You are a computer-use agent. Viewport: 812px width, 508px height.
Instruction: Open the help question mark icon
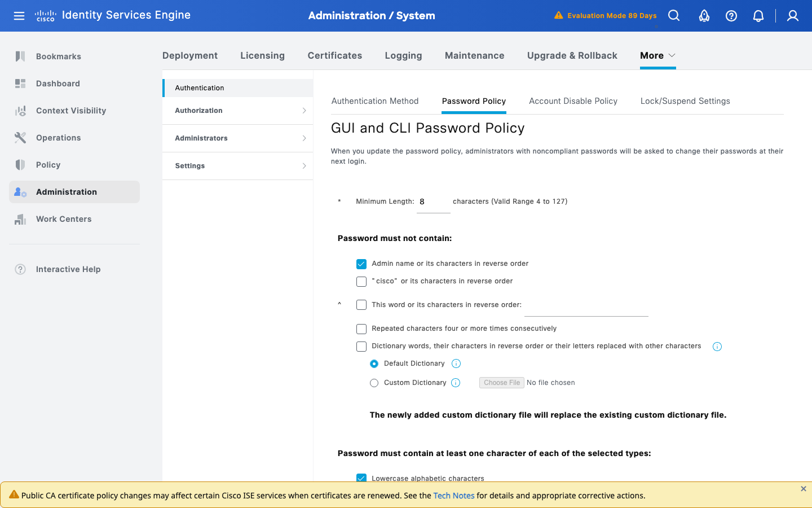[x=731, y=16]
